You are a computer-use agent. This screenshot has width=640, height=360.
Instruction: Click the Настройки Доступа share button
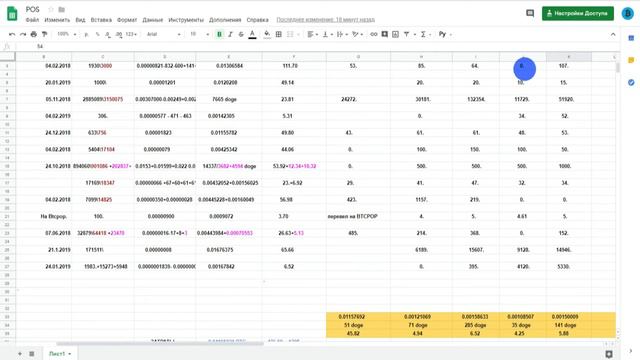click(x=578, y=13)
